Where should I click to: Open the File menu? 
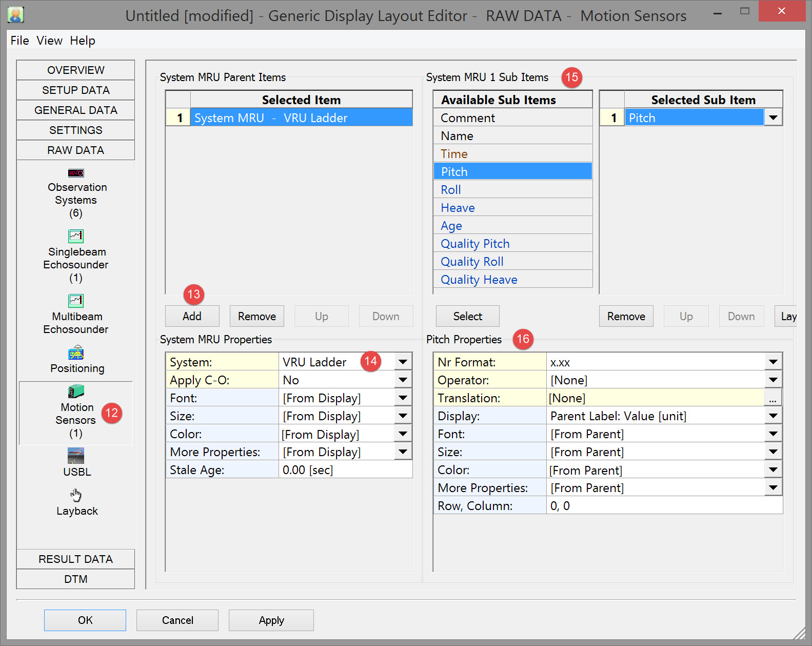pos(19,41)
